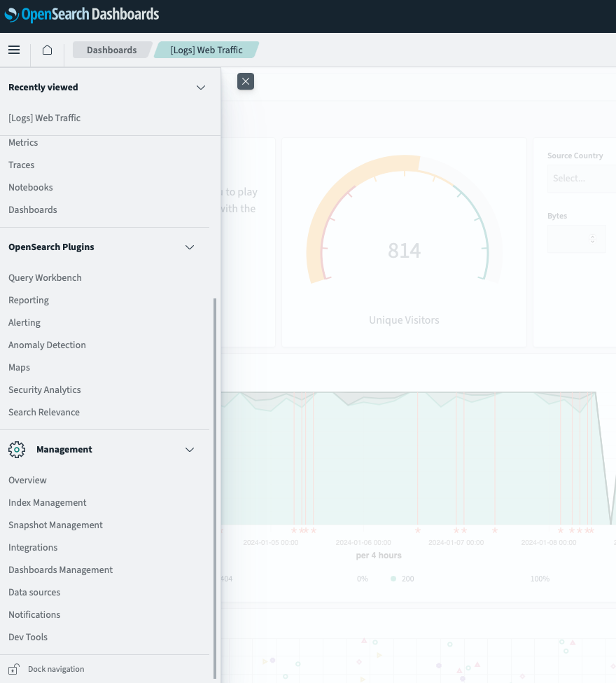
Task: Open Dev Tools
Action: click(28, 637)
